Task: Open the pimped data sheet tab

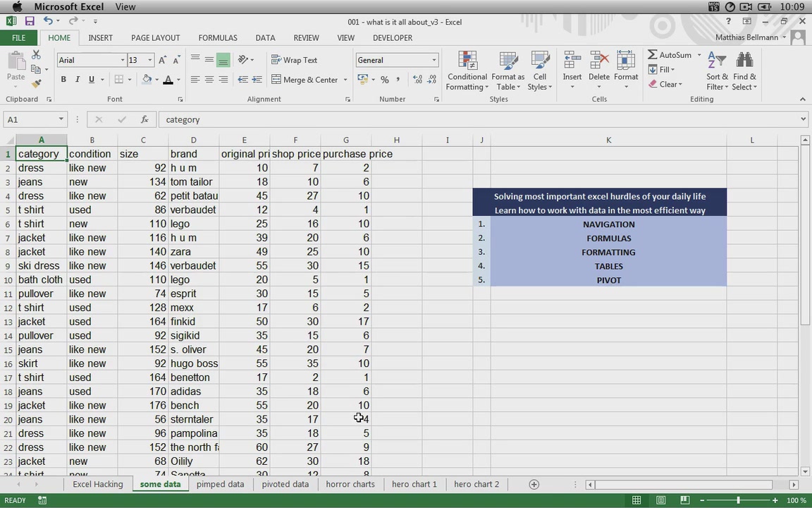Action: [x=220, y=484]
